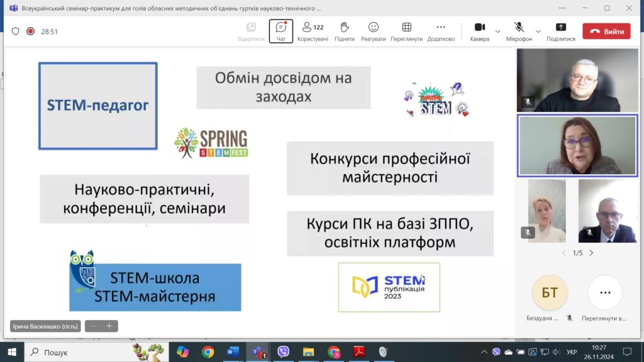Select the blonde woman's video tile
Screen dimensions: 644x362
(x=547, y=211)
